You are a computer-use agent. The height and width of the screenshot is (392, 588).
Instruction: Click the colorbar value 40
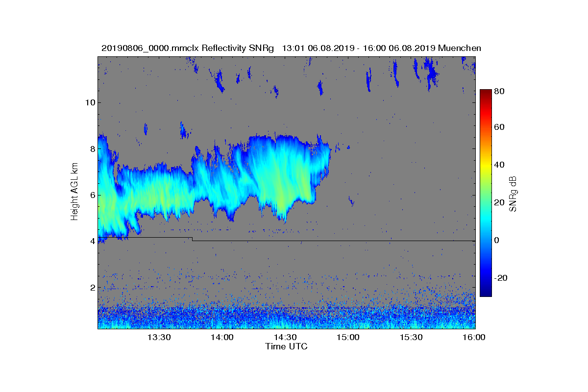tap(500, 165)
